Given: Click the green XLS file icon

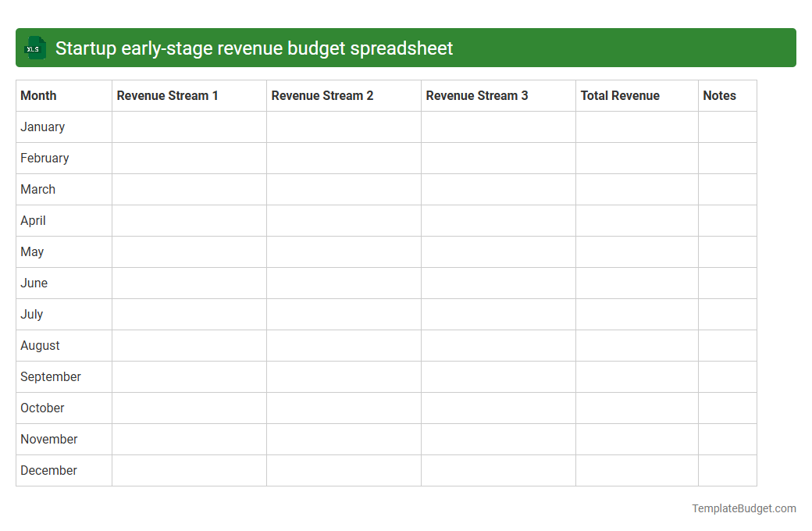Looking at the screenshot, I should [34, 48].
